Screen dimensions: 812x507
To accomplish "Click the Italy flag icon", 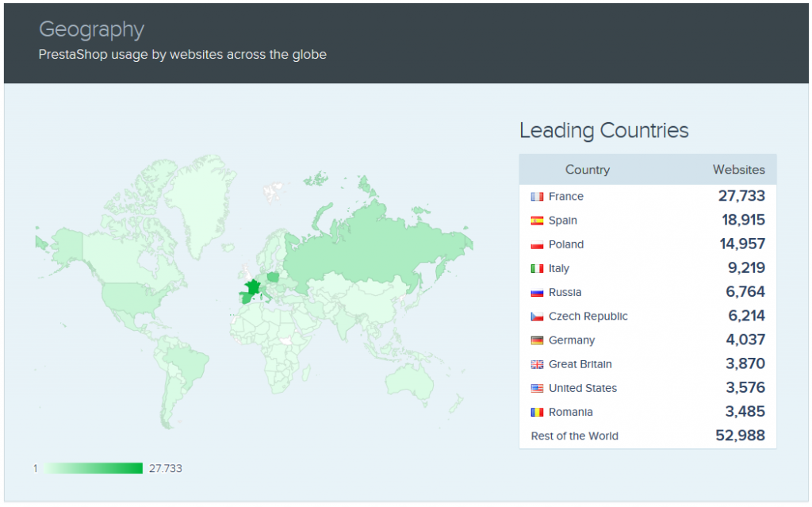I will click(537, 268).
